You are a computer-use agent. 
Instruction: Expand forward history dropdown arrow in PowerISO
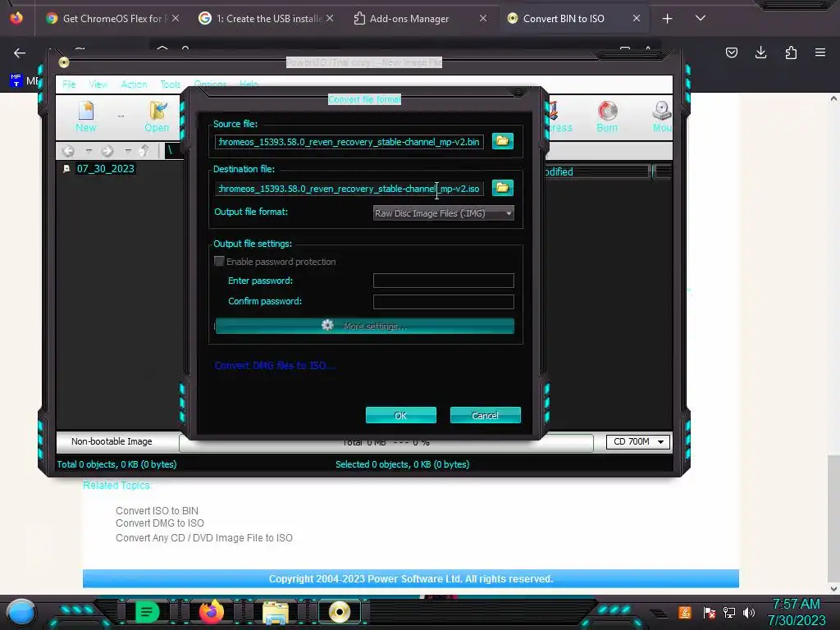coord(128,151)
